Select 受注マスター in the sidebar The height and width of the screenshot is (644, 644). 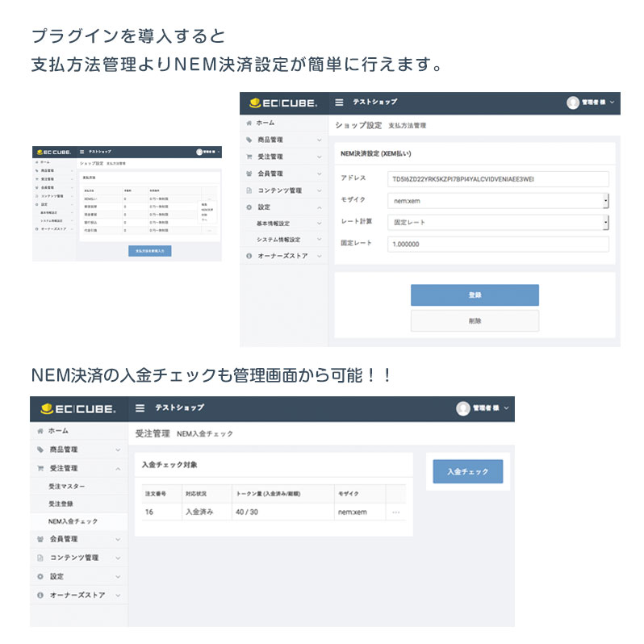tap(67, 487)
